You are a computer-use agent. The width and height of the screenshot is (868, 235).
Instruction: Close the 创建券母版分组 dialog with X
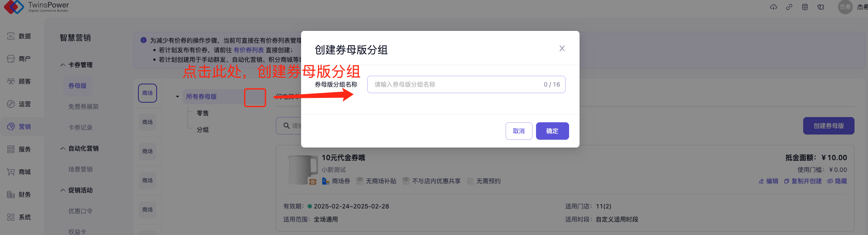coord(562,48)
